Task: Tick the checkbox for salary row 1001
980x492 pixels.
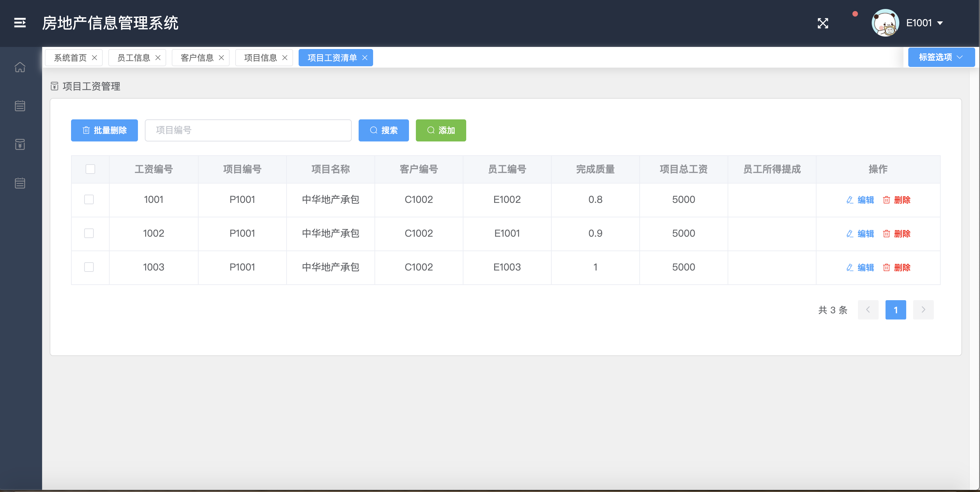Action: click(x=89, y=199)
